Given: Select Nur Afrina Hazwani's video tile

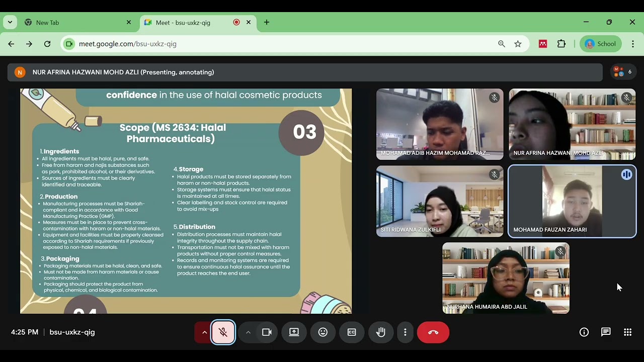Looking at the screenshot, I should 572,124.
